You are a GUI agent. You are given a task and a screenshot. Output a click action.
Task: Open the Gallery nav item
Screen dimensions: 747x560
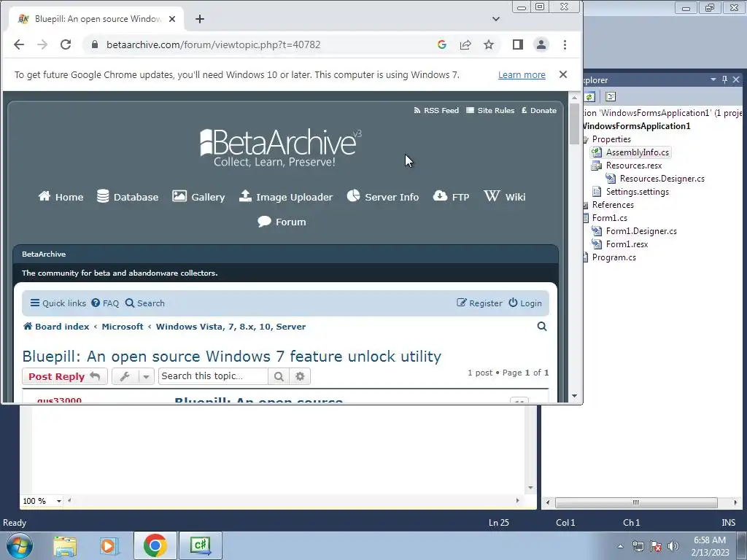point(198,197)
